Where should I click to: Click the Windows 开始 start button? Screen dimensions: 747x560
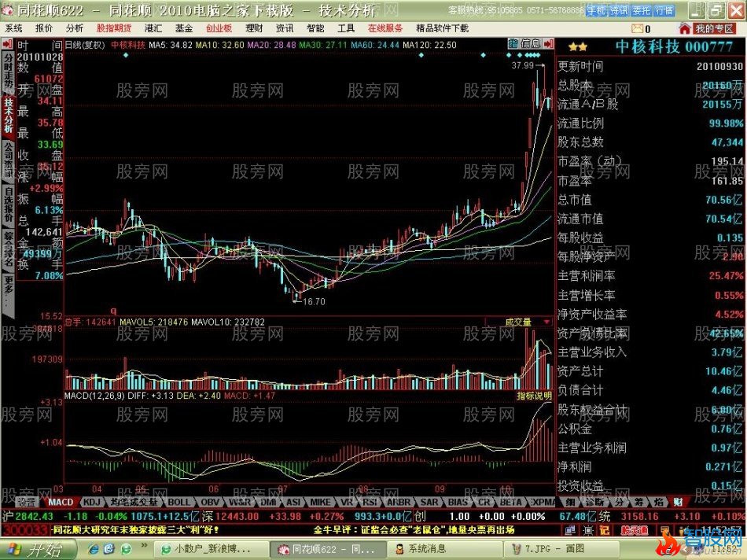(x=37, y=550)
